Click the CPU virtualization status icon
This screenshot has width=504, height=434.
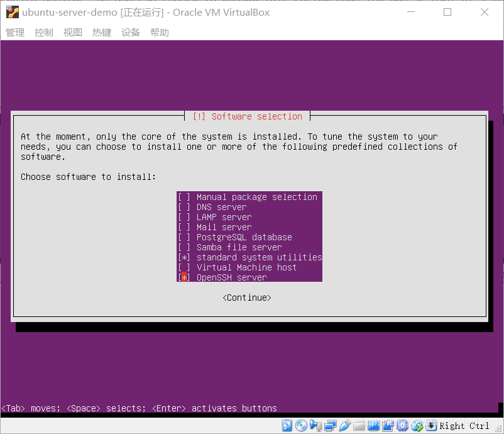click(402, 425)
